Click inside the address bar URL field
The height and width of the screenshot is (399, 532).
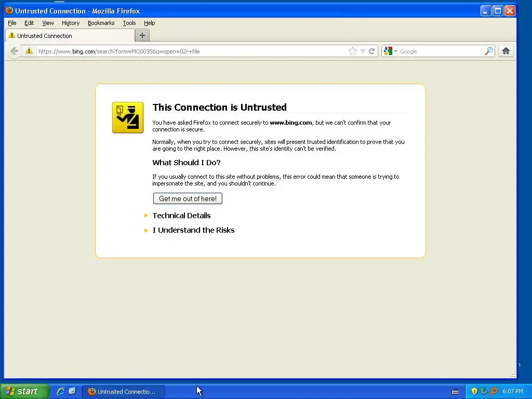[192, 51]
